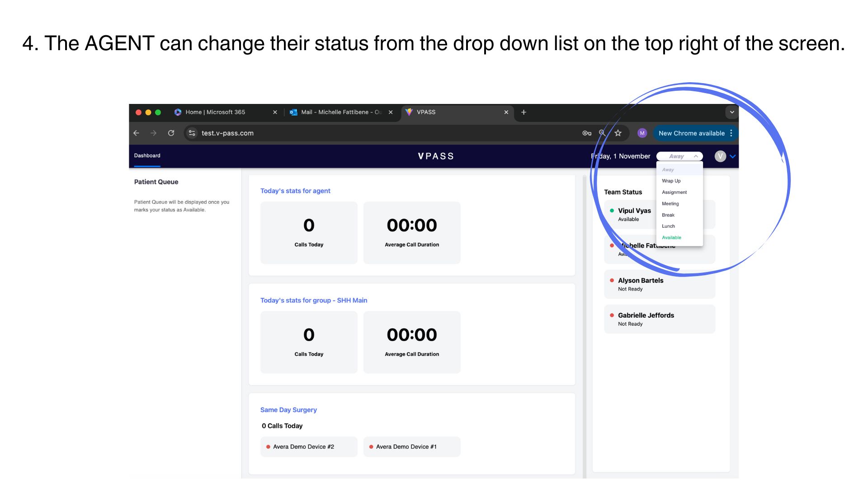Click agent Calls Today stat card
This screenshot has width=868, height=488.
[309, 233]
